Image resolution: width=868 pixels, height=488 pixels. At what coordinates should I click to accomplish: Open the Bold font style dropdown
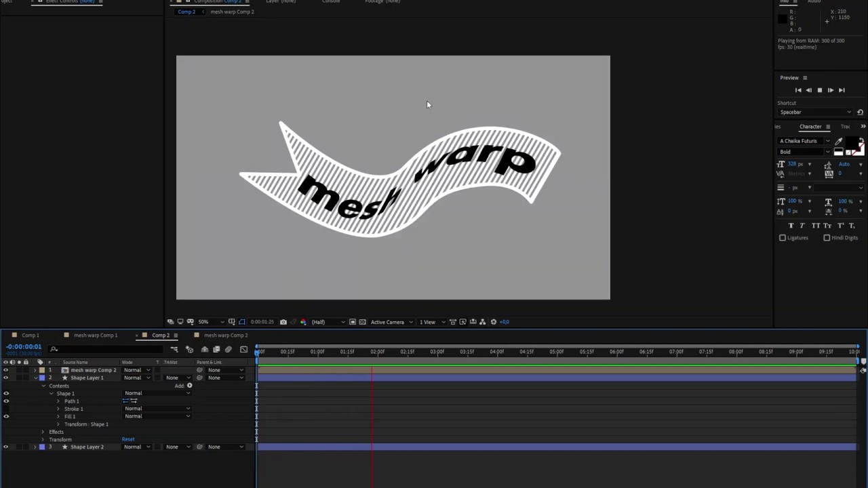(805, 152)
